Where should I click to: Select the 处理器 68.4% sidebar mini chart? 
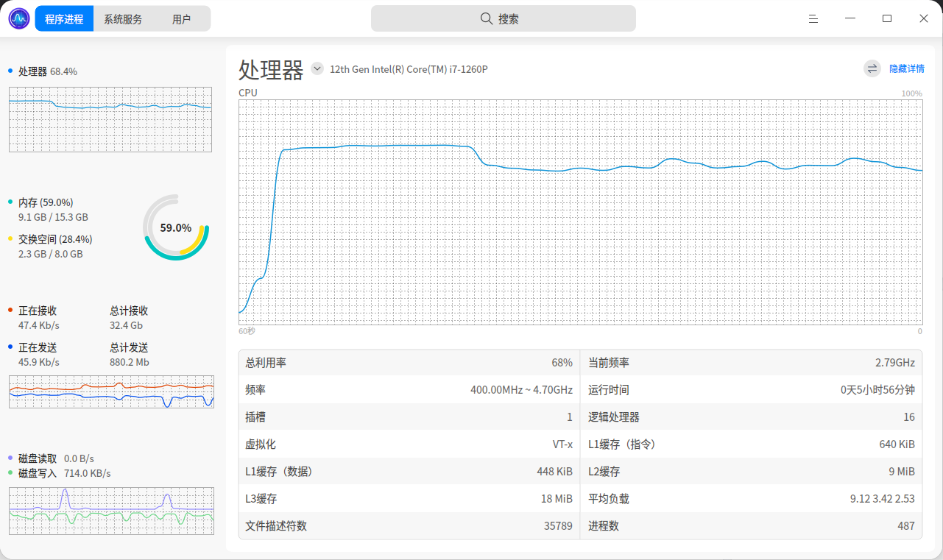(110, 119)
